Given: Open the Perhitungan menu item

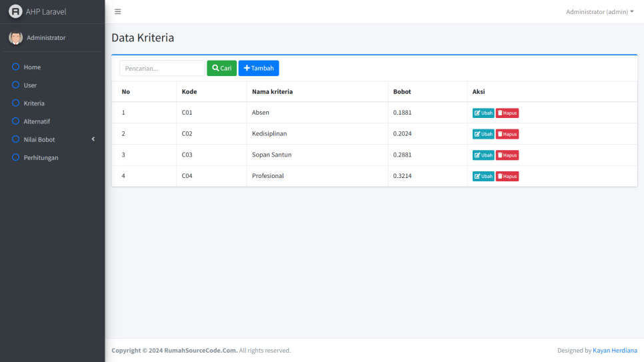Looking at the screenshot, I should pyautogui.click(x=52, y=157).
